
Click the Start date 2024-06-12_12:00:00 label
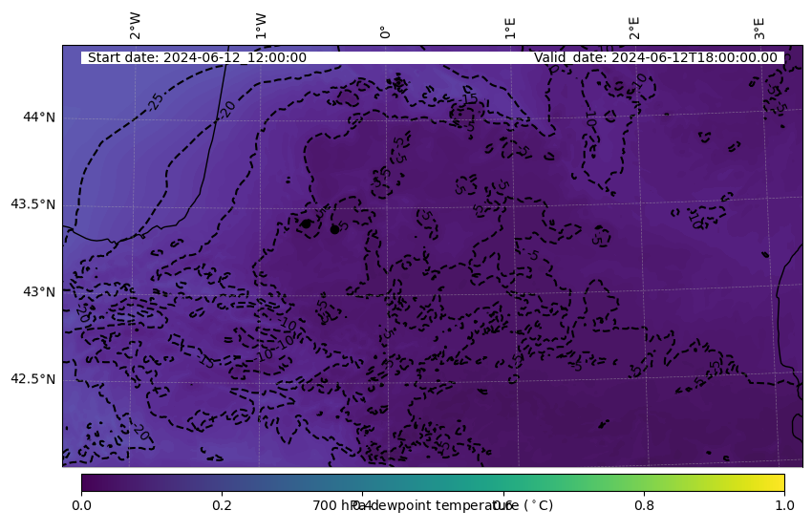(197, 57)
